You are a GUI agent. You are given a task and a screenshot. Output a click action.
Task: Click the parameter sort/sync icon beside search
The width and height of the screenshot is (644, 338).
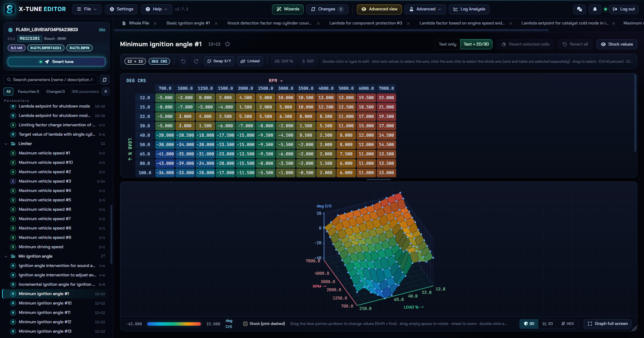(x=105, y=80)
